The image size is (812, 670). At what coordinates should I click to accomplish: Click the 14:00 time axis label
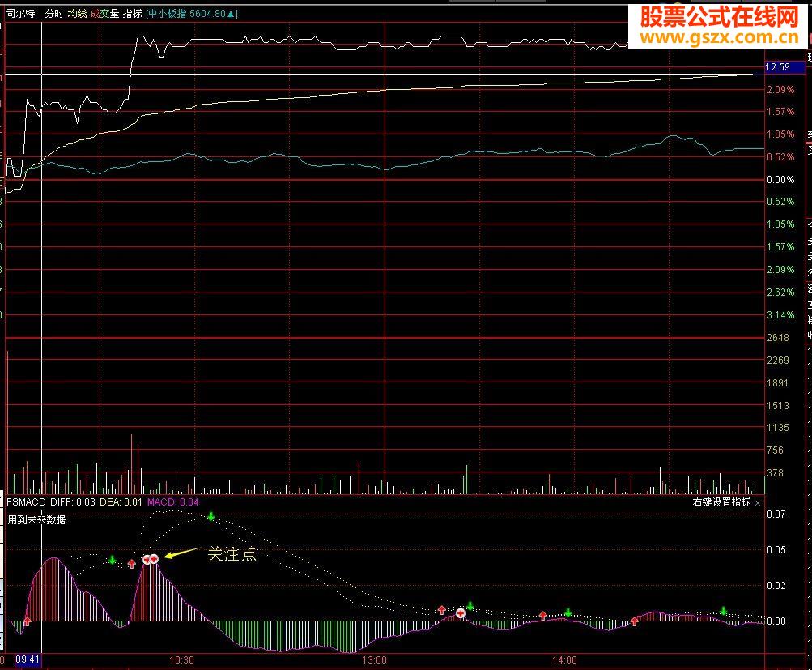point(564,660)
